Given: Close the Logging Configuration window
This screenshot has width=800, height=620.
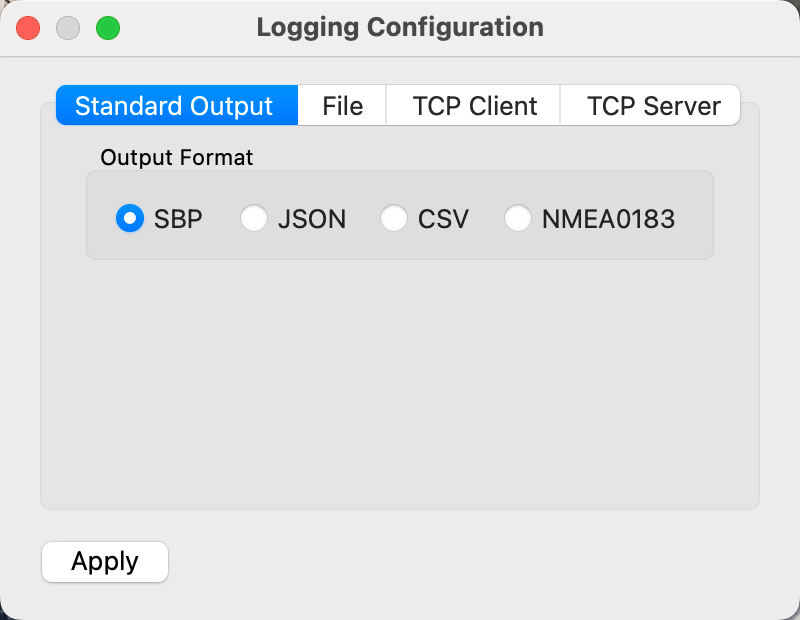Looking at the screenshot, I should click(28, 28).
